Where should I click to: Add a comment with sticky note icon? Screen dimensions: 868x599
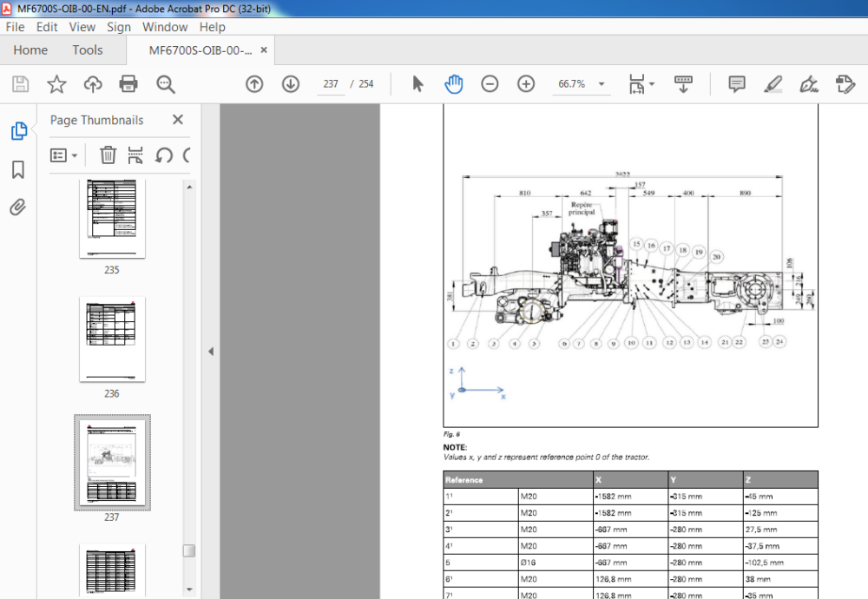tap(737, 84)
